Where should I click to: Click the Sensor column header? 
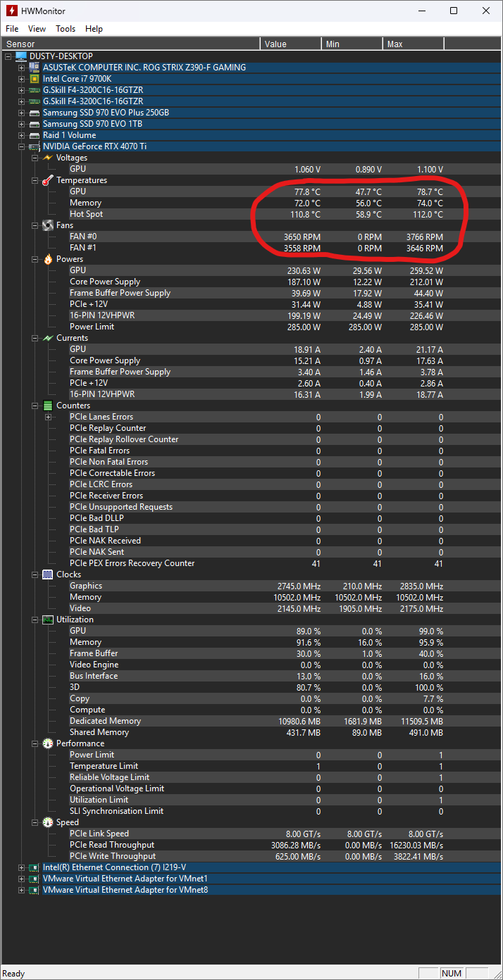point(130,44)
